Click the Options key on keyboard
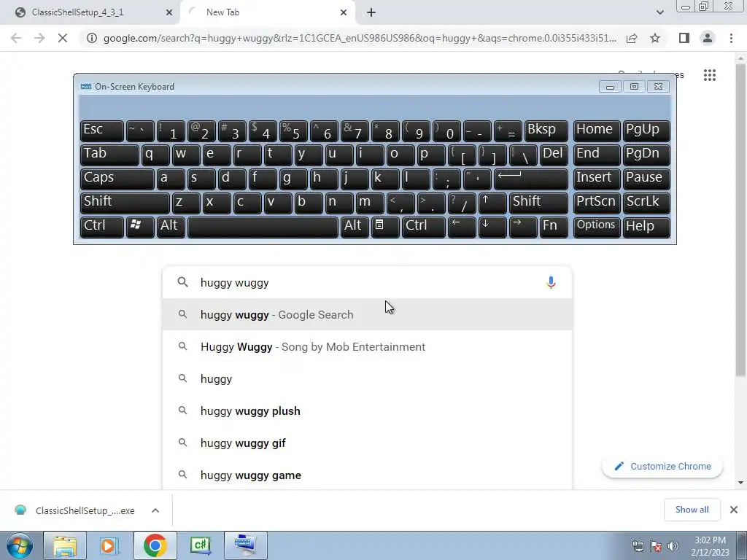The height and width of the screenshot is (560, 747). click(597, 226)
